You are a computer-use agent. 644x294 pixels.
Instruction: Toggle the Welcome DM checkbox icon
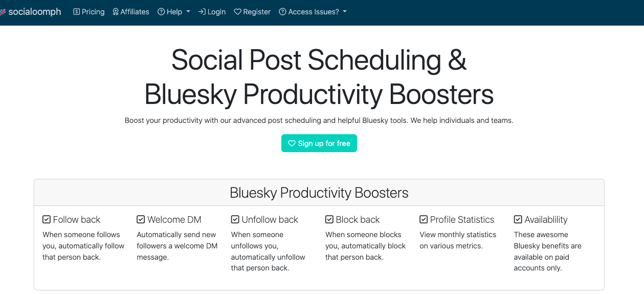click(x=141, y=220)
